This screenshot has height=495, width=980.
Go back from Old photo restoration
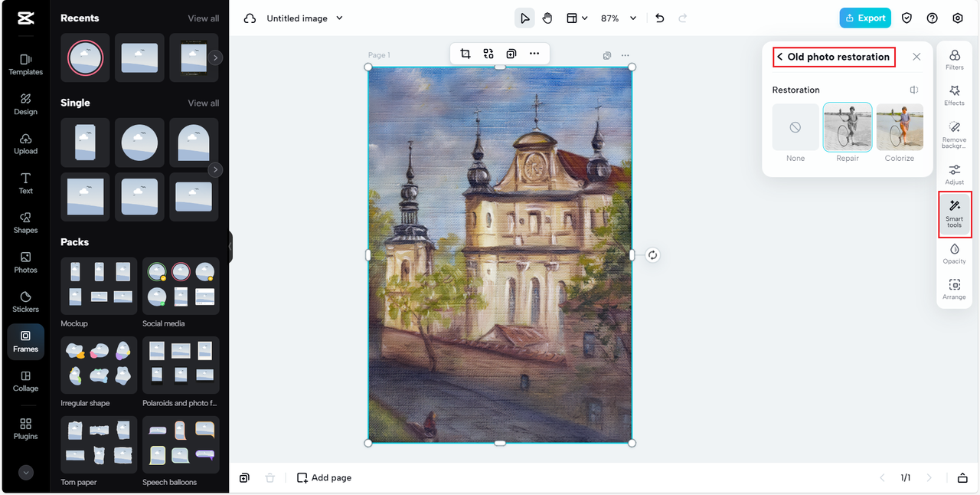780,57
